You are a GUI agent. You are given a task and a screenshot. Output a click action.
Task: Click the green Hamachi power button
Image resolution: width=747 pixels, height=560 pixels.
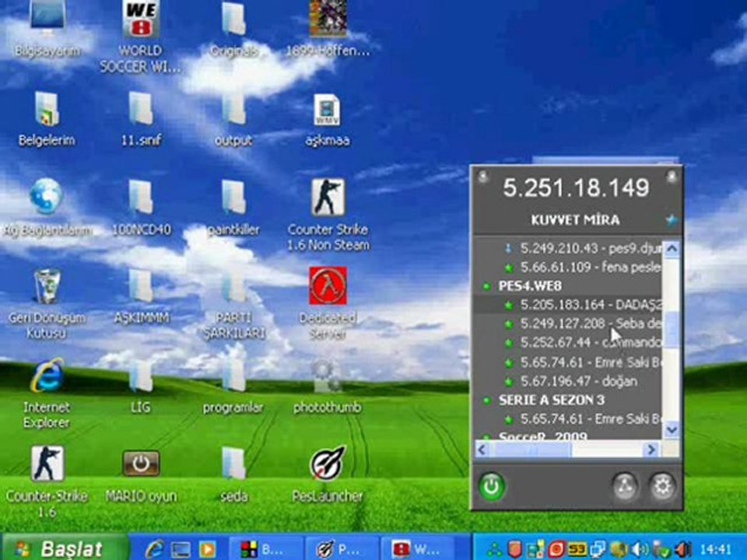click(492, 487)
